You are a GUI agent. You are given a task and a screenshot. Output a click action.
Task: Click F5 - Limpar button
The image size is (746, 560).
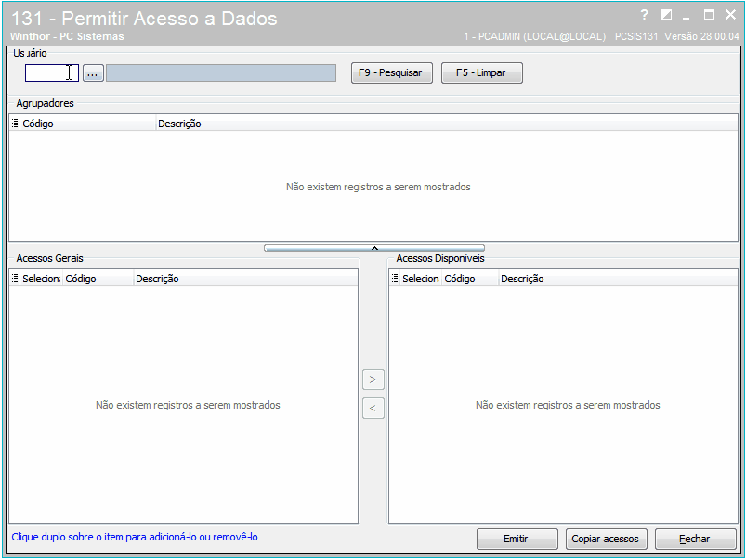(x=482, y=72)
